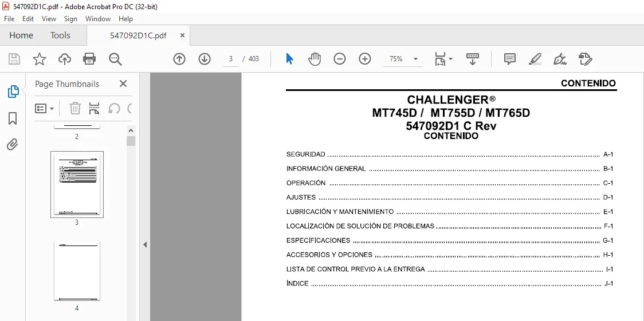
Task: Switch to the Tools tab
Action: click(60, 35)
